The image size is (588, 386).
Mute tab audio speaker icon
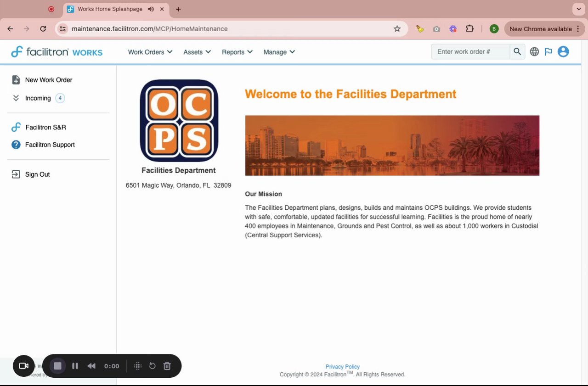pyautogui.click(x=151, y=9)
